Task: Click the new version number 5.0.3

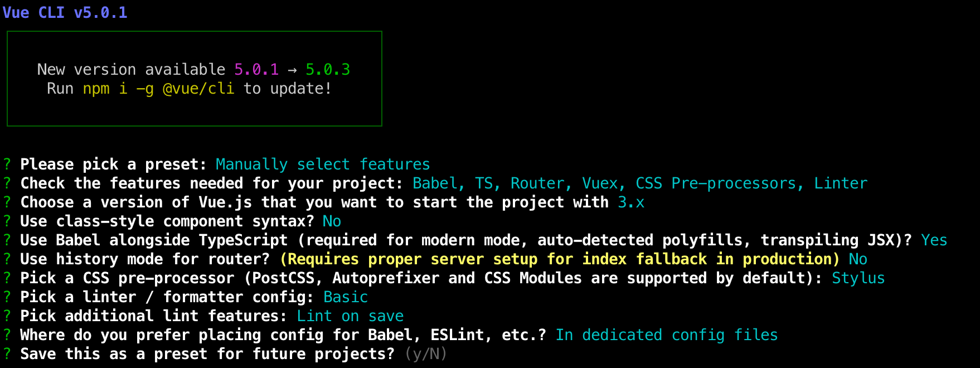Action: 328,70
